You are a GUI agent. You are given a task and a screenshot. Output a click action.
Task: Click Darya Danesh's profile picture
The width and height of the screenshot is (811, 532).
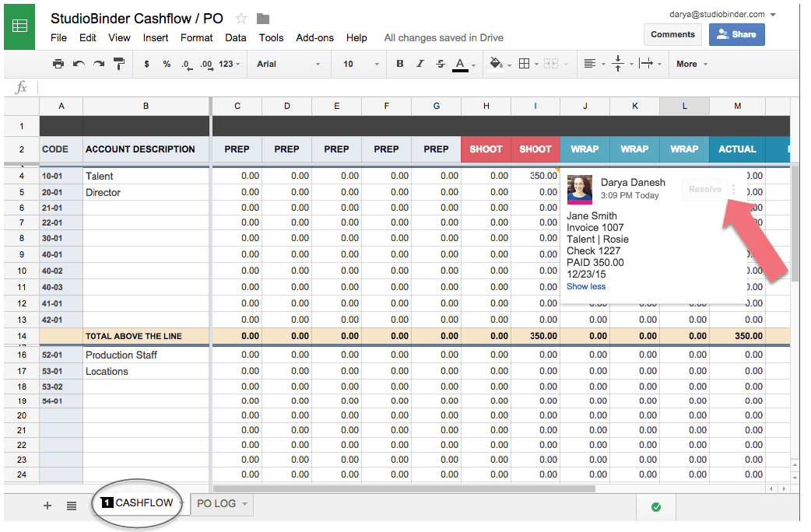pos(578,189)
